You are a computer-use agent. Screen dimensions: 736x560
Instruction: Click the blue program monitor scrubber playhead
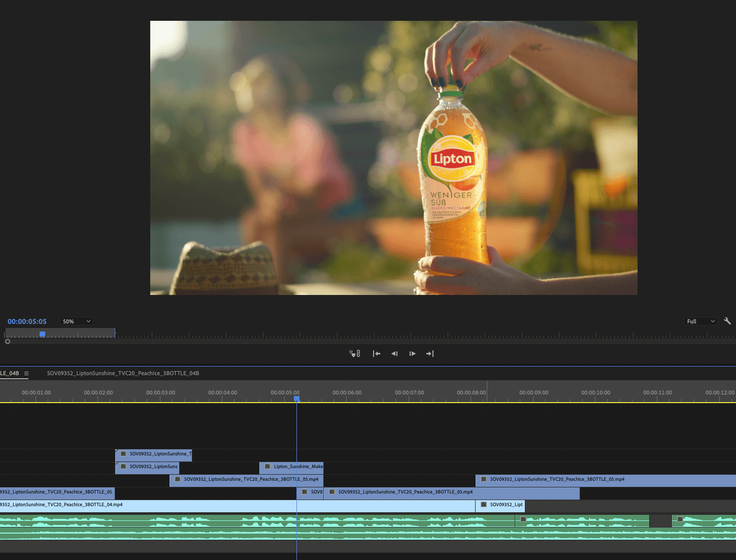point(43,334)
